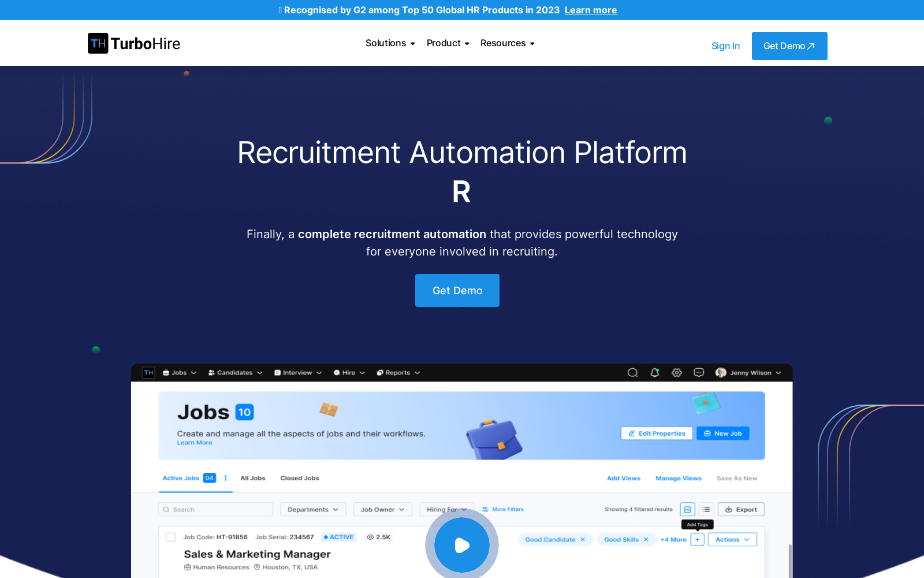Click the Job Code HT-91856 text
This screenshot has height=578, width=924.
[x=215, y=537]
